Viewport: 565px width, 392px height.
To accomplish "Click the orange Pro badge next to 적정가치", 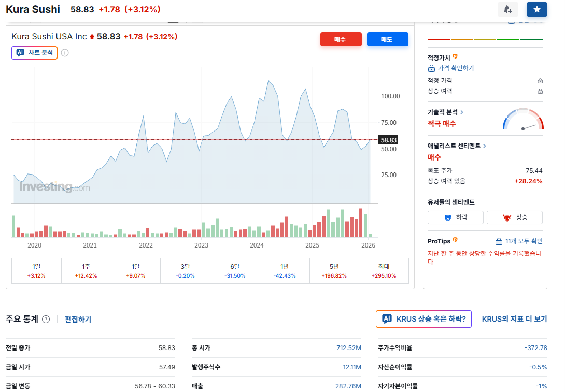I will (x=455, y=56).
